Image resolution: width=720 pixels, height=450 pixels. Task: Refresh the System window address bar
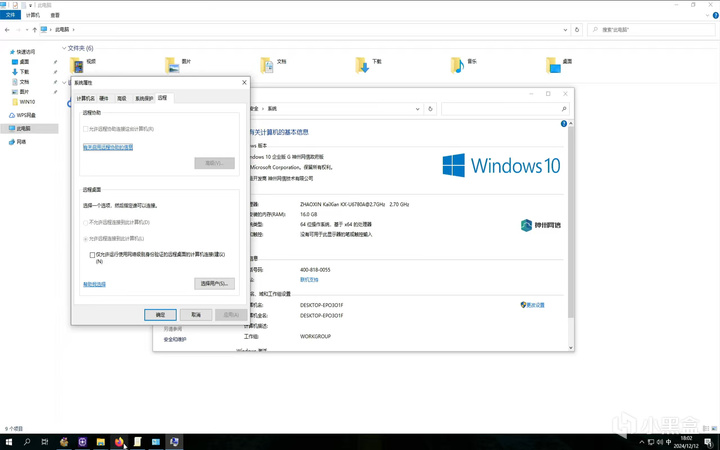(430, 109)
